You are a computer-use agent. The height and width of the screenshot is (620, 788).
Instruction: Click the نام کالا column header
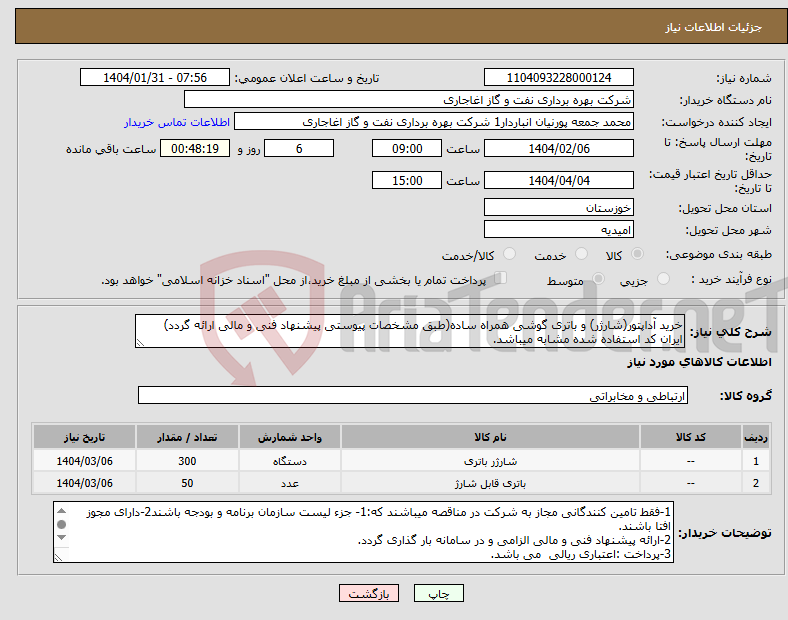tap(490, 437)
